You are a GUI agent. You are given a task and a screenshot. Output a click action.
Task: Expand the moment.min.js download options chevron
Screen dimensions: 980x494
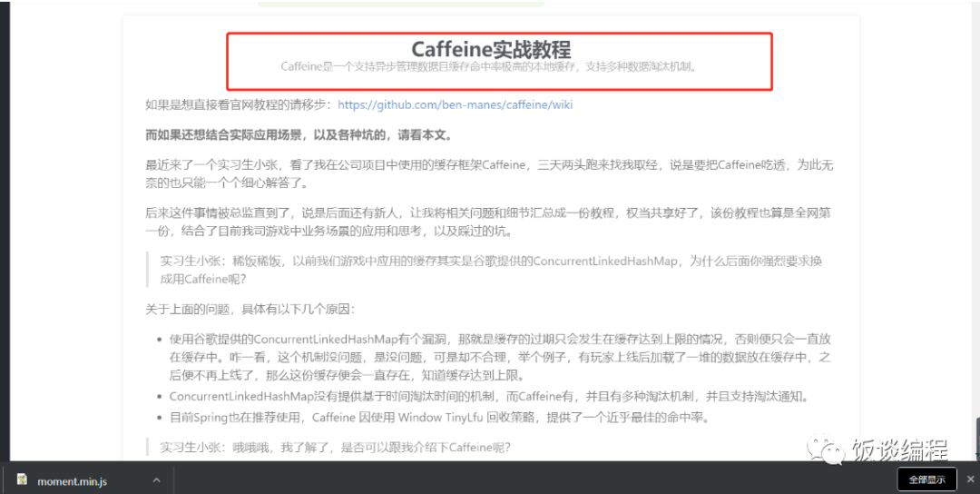(x=156, y=480)
